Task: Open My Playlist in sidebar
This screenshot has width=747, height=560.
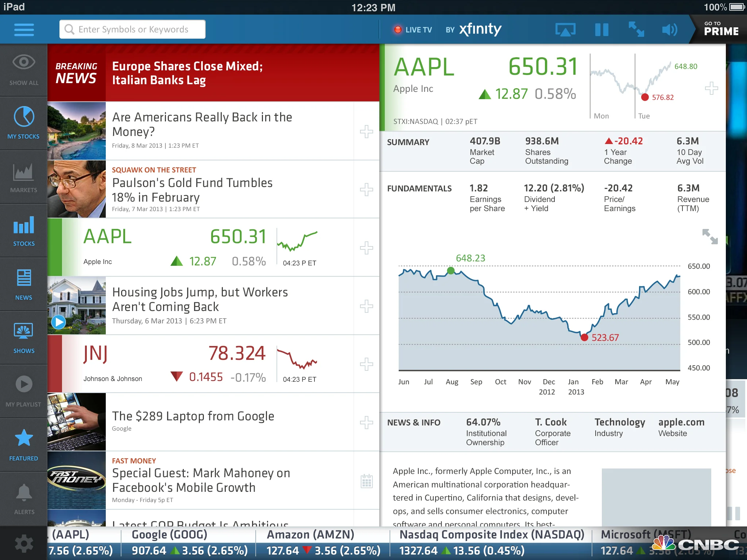Action: click(24, 392)
